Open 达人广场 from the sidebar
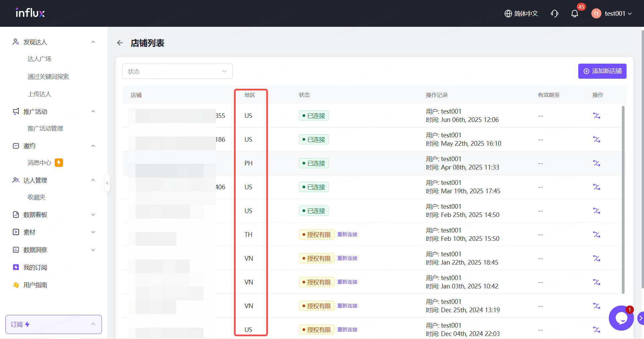The height and width of the screenshot is (339, 644). pyautogui.click(x=40, y=59)
